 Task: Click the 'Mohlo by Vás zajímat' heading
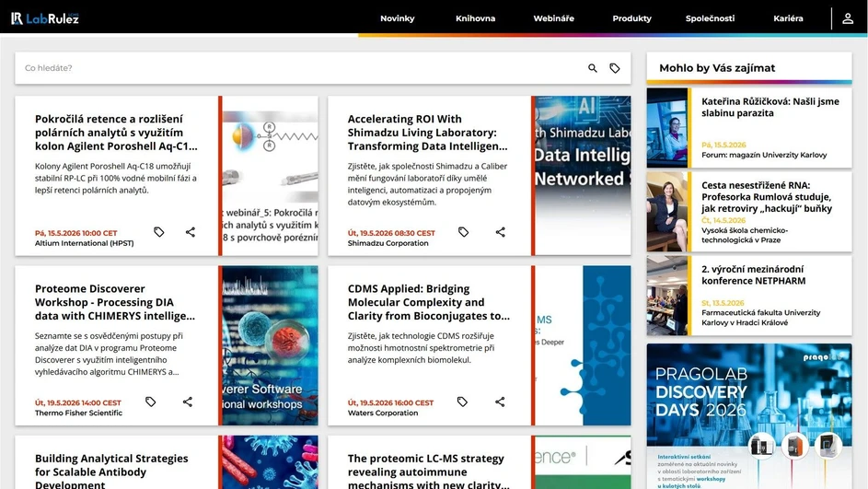click(717, 68)
